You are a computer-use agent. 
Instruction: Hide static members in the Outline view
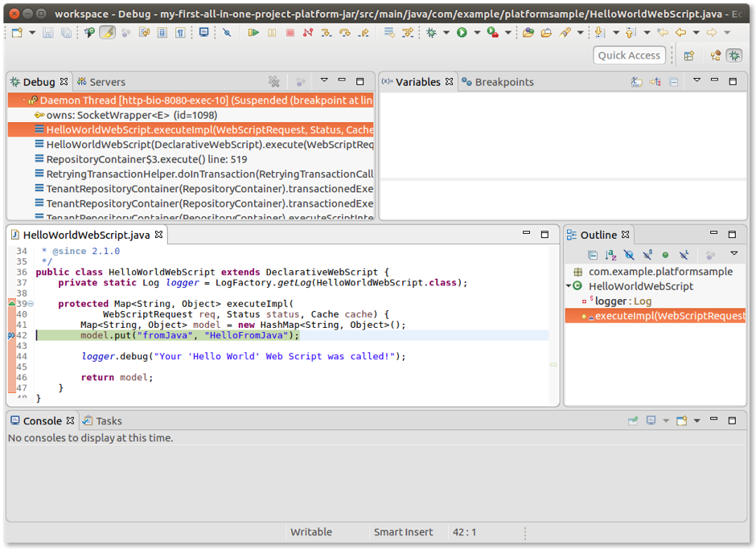pyautogui.click(x=647, y=254)
